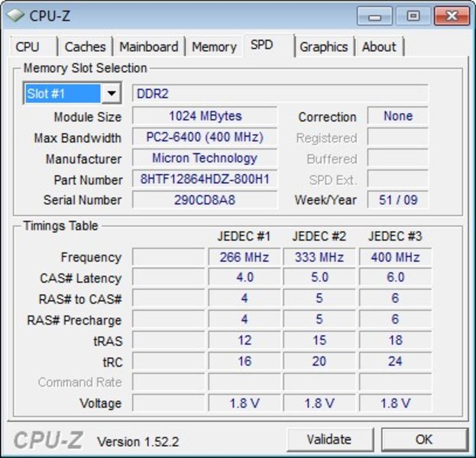
Task: Click the JEDEC #1 voltage 1.8 V cell
Action: pyautogui.click(x=244, y=403)
